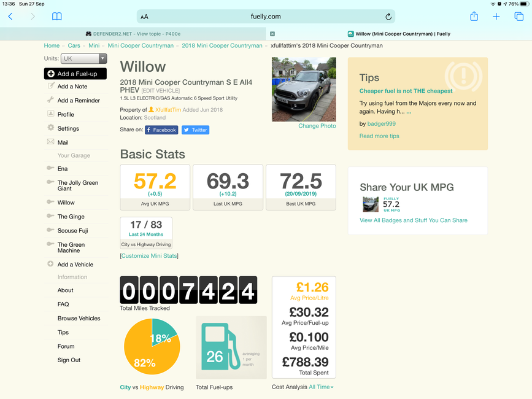This screenshot has height=399, width=532.
Task: Click the Add a Reminder pin icon
Action: (x=50, y=99)
